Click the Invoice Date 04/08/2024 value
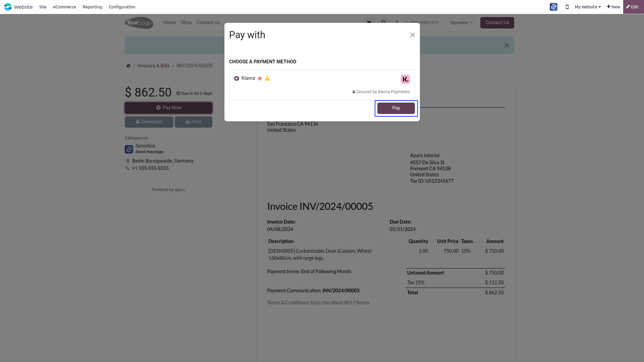 [x=280, y=229]
